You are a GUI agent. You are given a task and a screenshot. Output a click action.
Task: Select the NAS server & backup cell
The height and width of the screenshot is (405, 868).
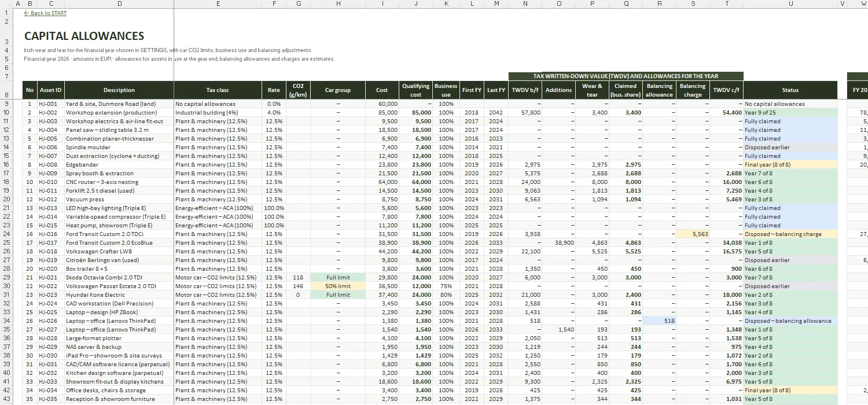119,347
